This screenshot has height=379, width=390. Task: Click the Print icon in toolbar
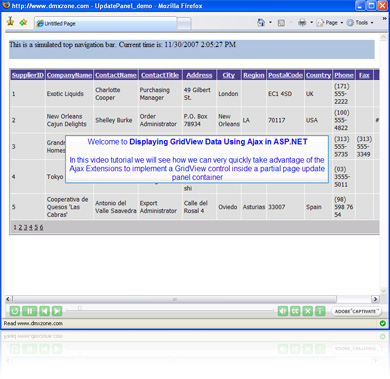click(x=302, y=22)
